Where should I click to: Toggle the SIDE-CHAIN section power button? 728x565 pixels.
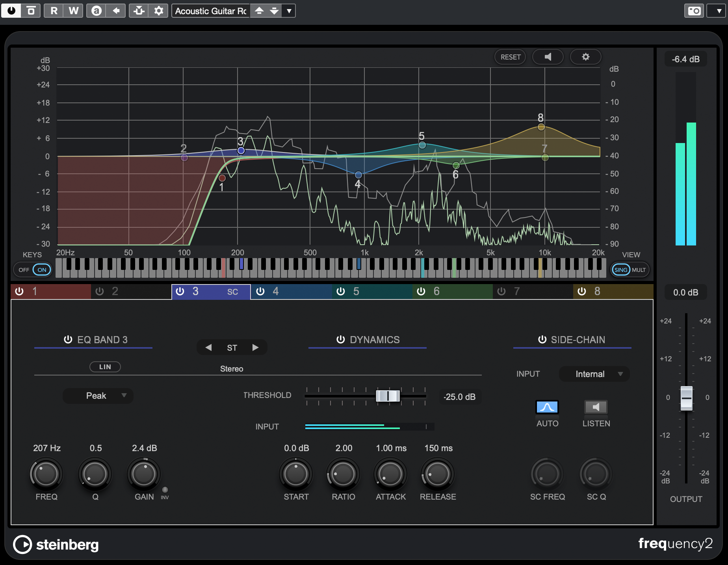click(x=542, y=340)
